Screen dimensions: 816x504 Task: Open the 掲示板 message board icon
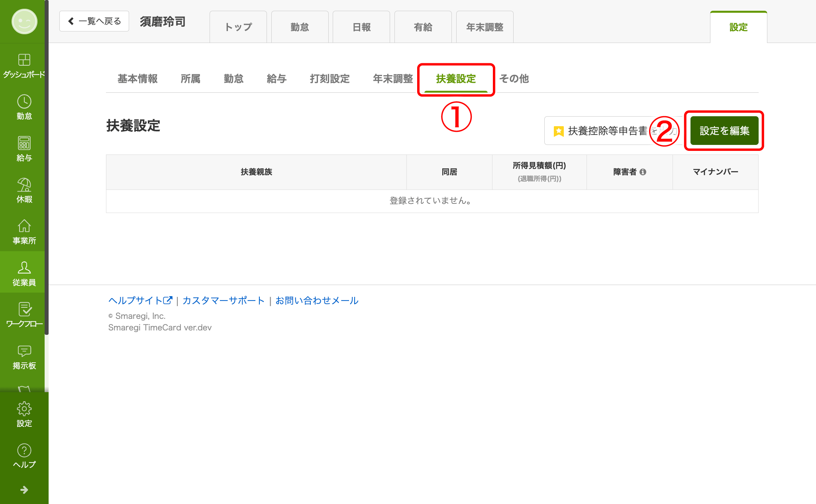(24, 351)
